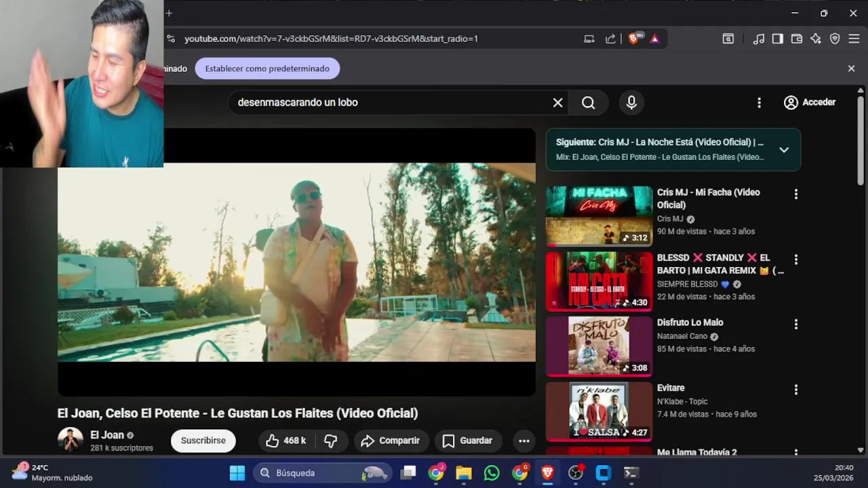The width and height of the screenshot is (868, 488).
Task: Click the tab search icon in Brave toolbar
Action: [x=728, y=39]
